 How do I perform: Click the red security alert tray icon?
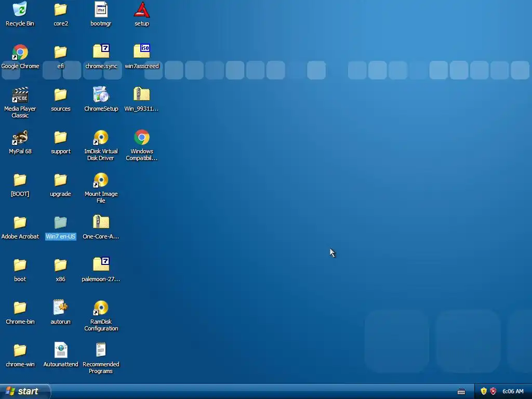pyautogui.click(x=494, y=391)
